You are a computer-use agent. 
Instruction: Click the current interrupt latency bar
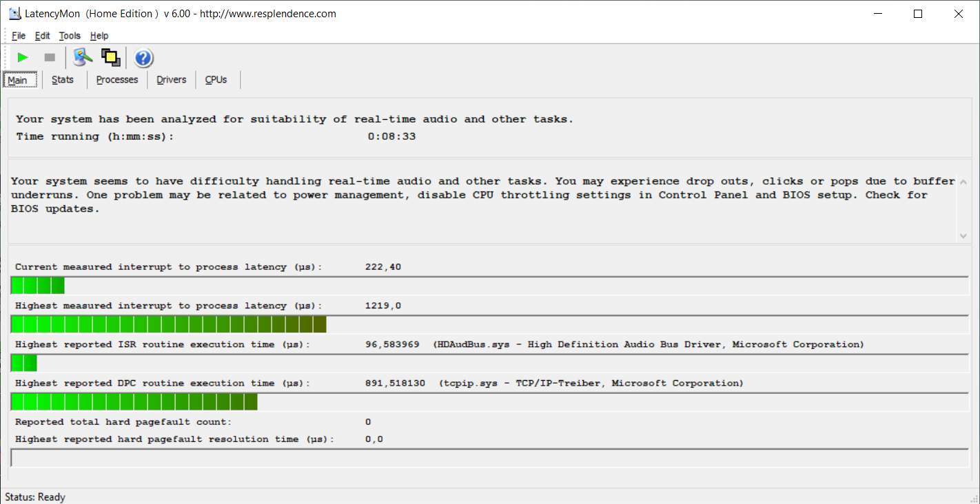(490, 285)
